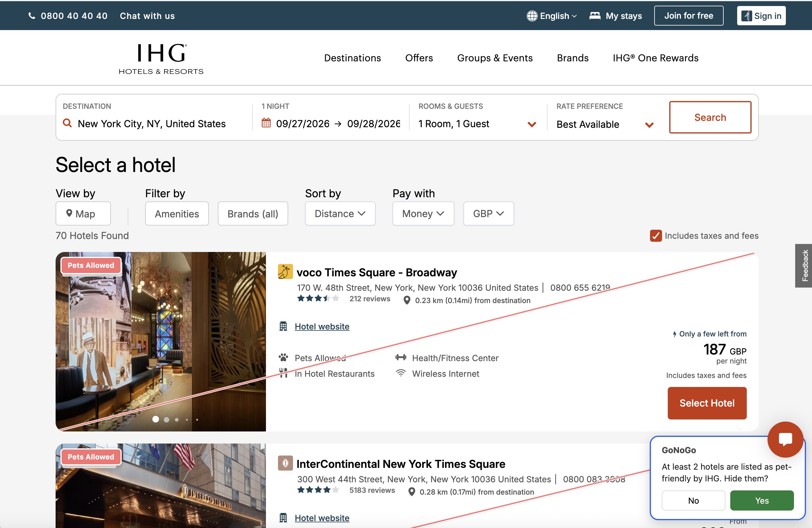Click the 0800 40 40 40 phone number
The image size is (812, 528).
[x=74, y=16]
